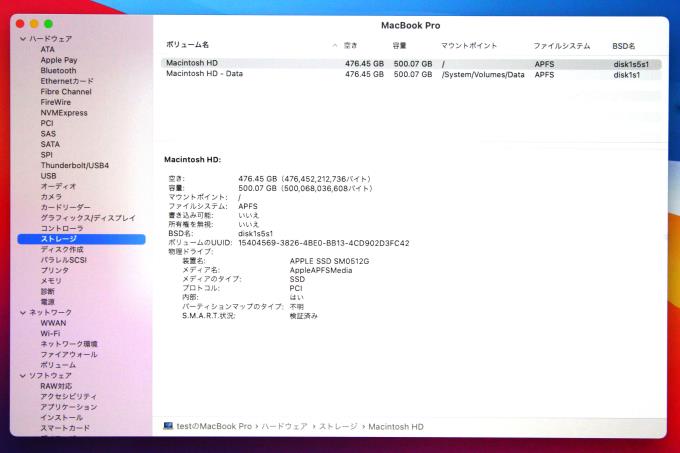Open Thunderbolt/USB4 in the sidebar
Viewport: 680px width, 453px height.
coord(75,165)
